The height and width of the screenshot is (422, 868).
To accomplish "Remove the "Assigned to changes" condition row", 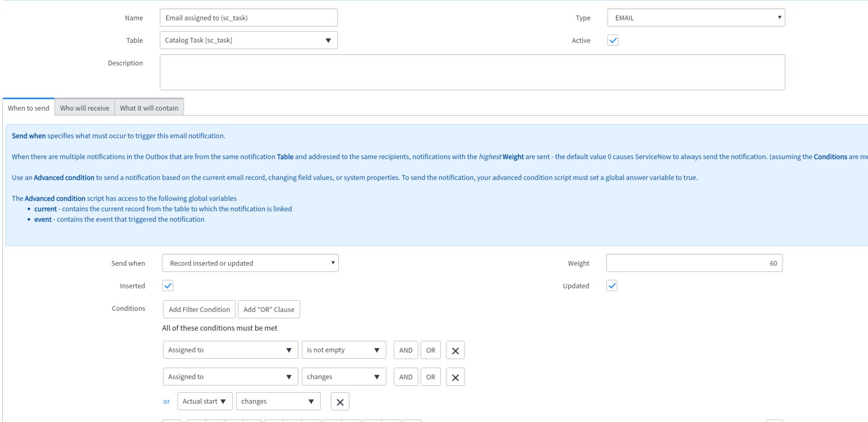I will 455,377.
